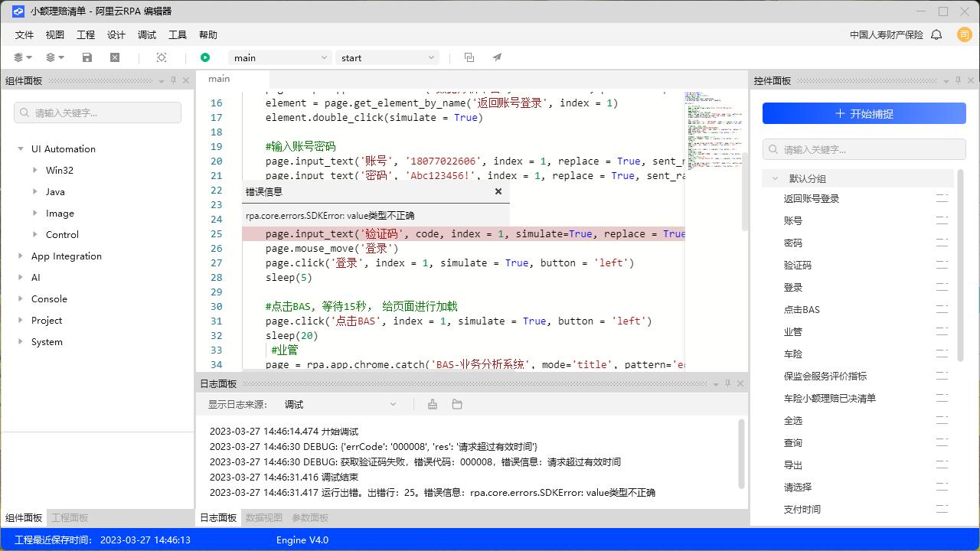This screenshot has width=980, height=551.
Task: Open the 工程 menu
Action: click(86, 35)
